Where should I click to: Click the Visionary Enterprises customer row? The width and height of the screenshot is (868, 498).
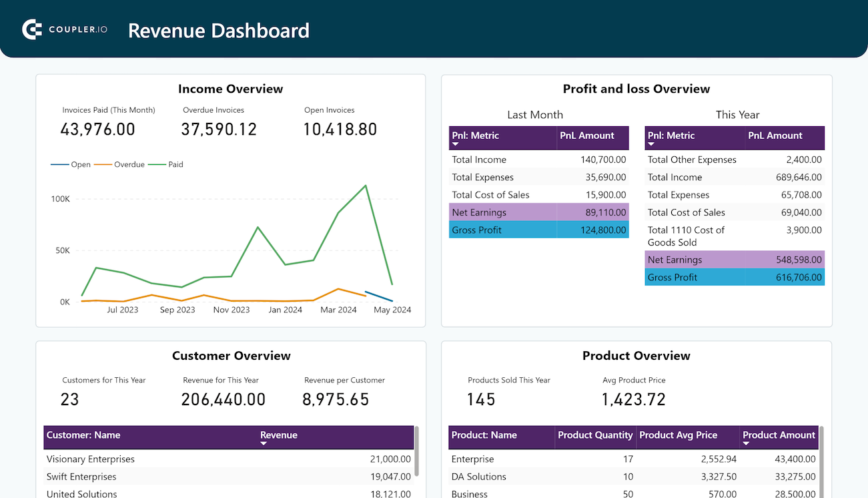pos(229,459)
